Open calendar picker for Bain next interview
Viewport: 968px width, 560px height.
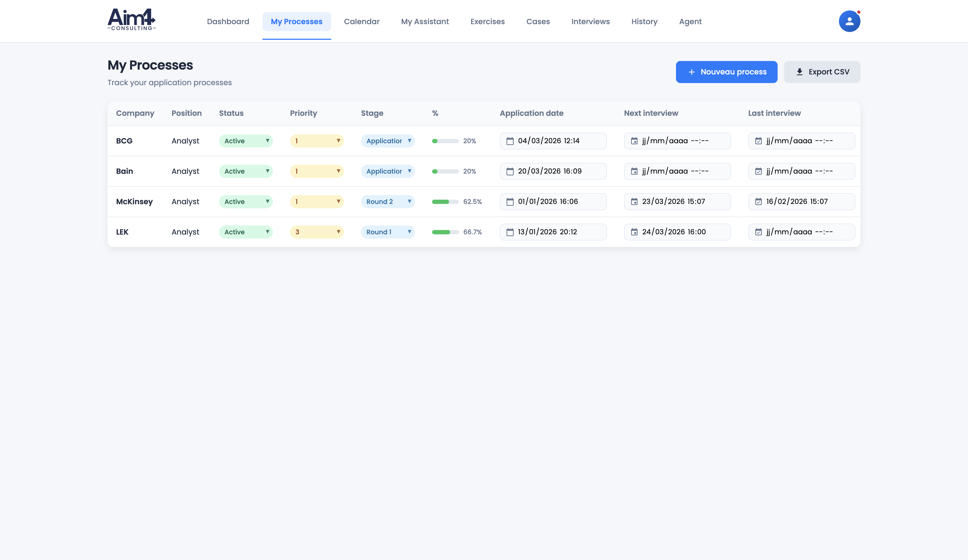coord(634,171)
